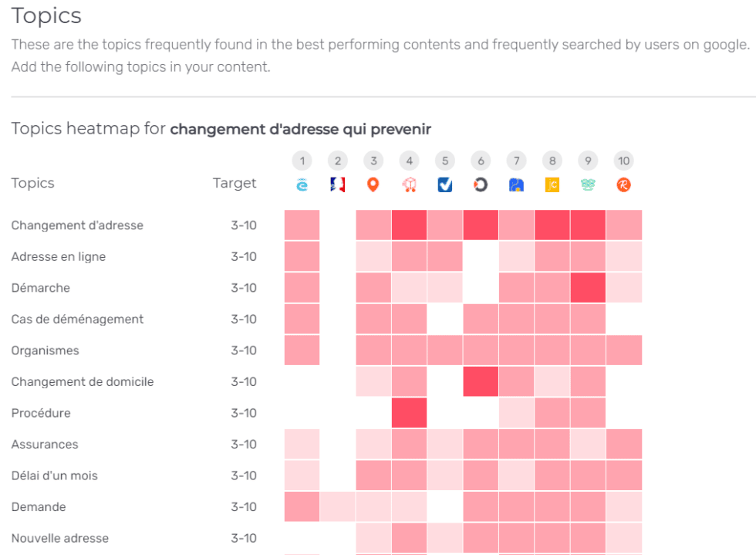
Task: Click the rank 1 competitor favicon
Action: pos(302,184)
